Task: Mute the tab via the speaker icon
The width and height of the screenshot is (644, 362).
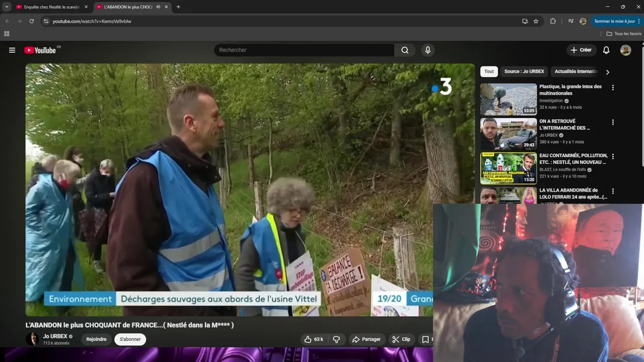Action: coord(158,7)
